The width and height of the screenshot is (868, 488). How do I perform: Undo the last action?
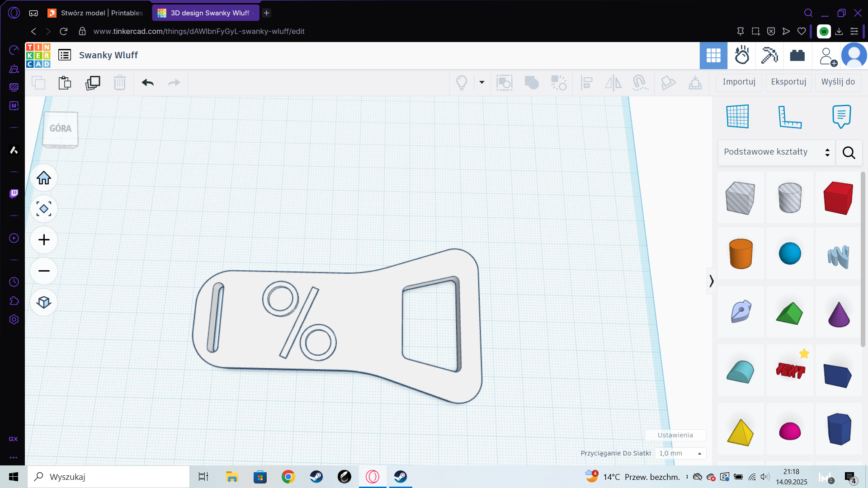147,83
